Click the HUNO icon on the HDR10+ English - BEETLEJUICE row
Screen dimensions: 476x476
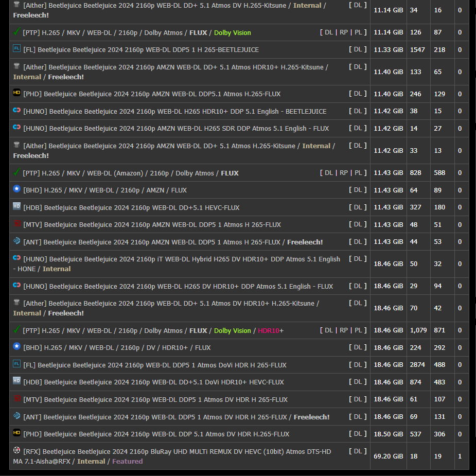[16, 111]
